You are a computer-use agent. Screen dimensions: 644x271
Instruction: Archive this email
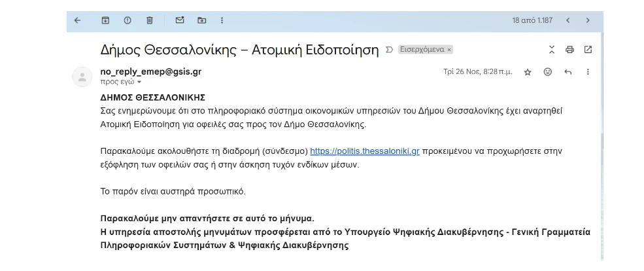pyautogui.click(x=105, y=20)
